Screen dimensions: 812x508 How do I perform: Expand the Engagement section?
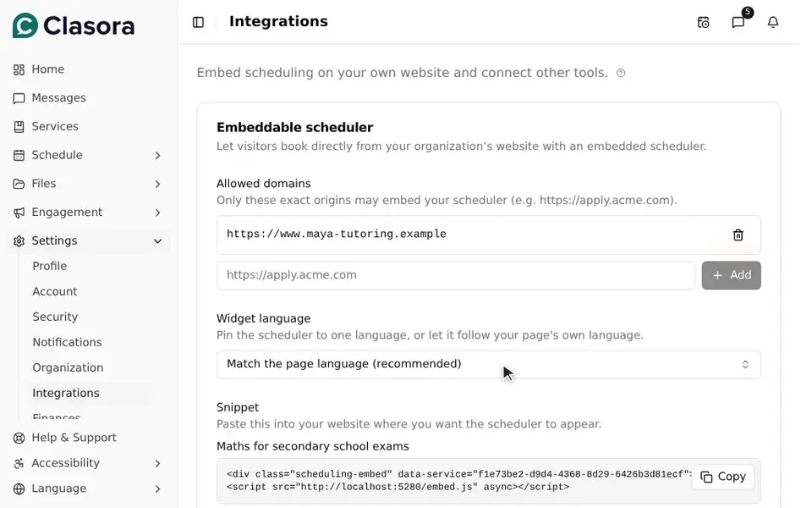pos(157,212)
